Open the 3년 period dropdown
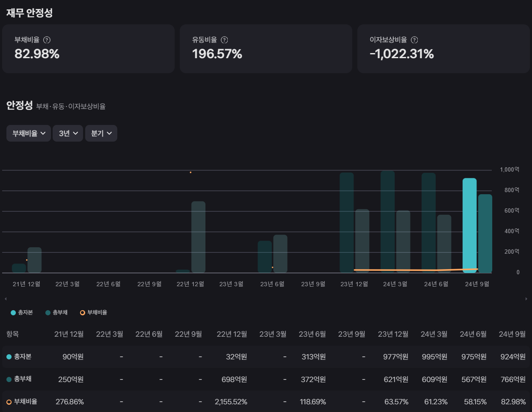Screen dimensions: 532x412 68,133
